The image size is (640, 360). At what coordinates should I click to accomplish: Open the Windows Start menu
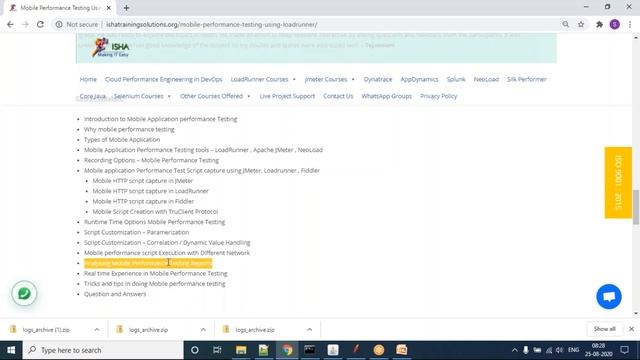coord(11,350)
